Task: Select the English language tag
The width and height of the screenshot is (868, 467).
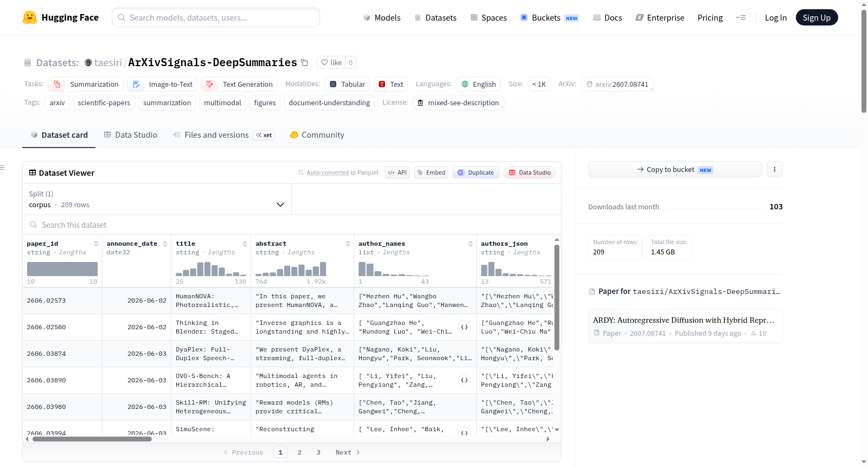Action: pyautogui.click(x=478, y=85)
